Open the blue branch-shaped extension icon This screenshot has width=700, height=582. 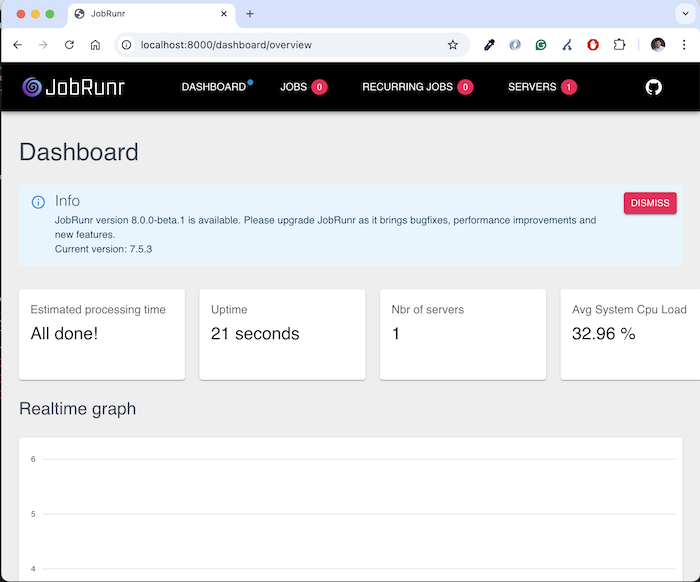pos(567,45)
